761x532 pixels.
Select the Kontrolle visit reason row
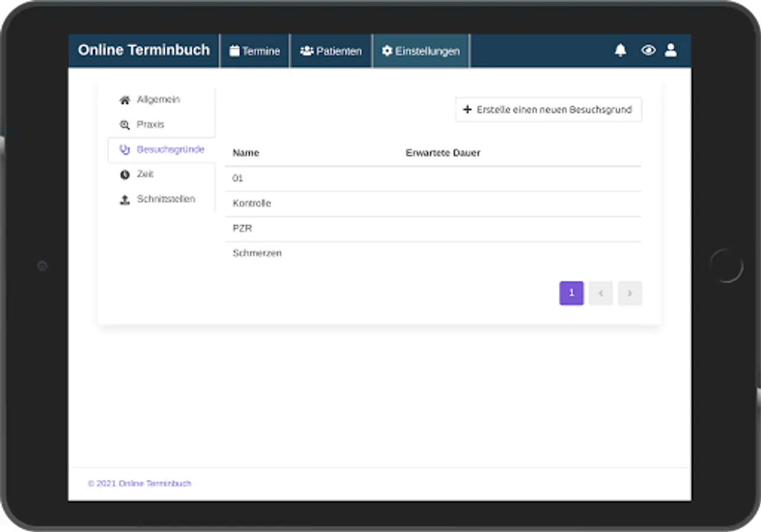coord(433,203)
